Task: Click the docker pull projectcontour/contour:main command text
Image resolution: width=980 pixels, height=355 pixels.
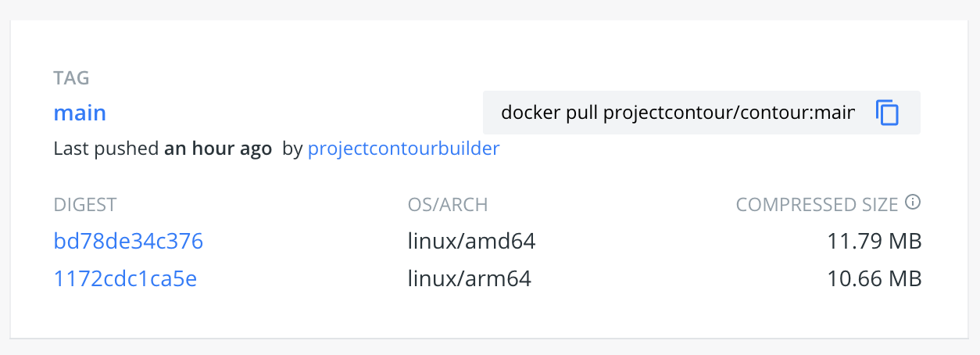Action: pos(677,113)
